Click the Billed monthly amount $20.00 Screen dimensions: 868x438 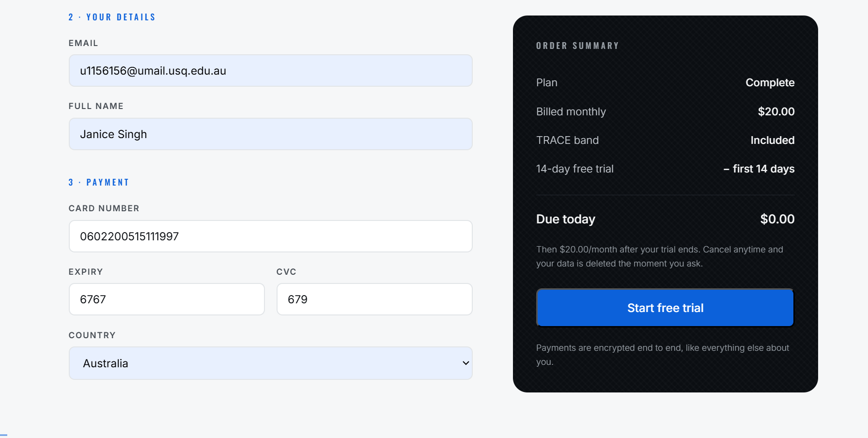point(776,111)
